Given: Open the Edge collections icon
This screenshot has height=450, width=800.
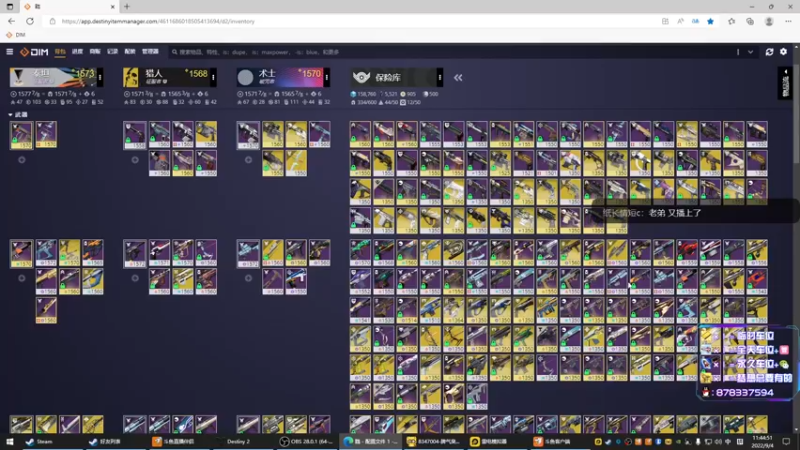Looking at the screenshot, I should coord(749,21).
